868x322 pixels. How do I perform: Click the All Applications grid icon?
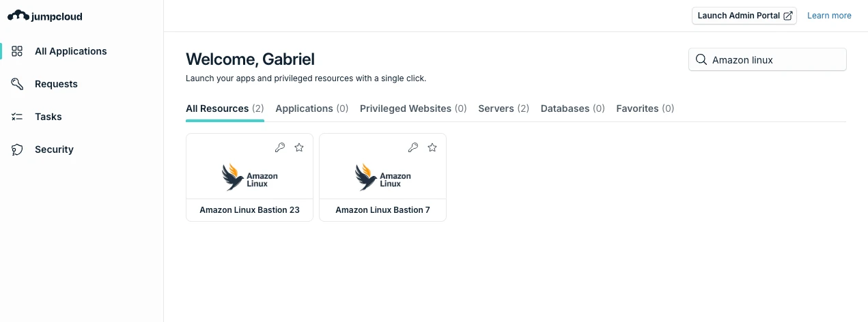(x=18, y=51)
